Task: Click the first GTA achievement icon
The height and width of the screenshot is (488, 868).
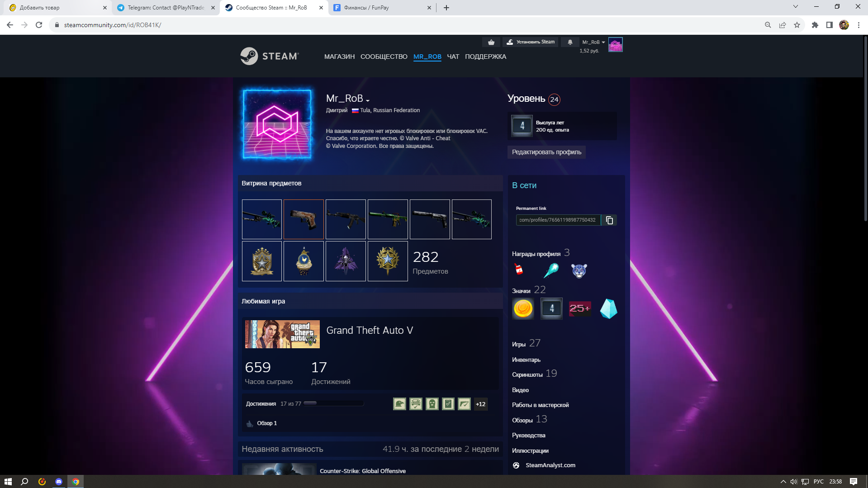Action: pos(399,404)
